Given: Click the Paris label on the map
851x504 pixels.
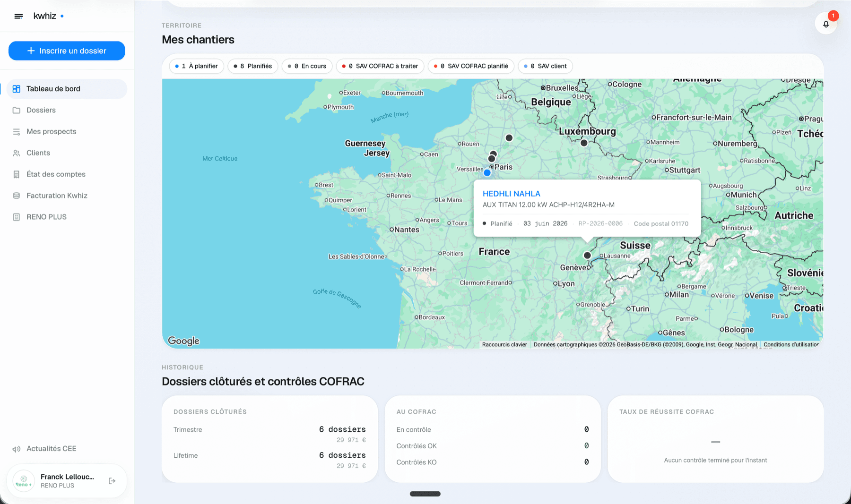Looking at the screenshot, I should [x=504, y=167].
